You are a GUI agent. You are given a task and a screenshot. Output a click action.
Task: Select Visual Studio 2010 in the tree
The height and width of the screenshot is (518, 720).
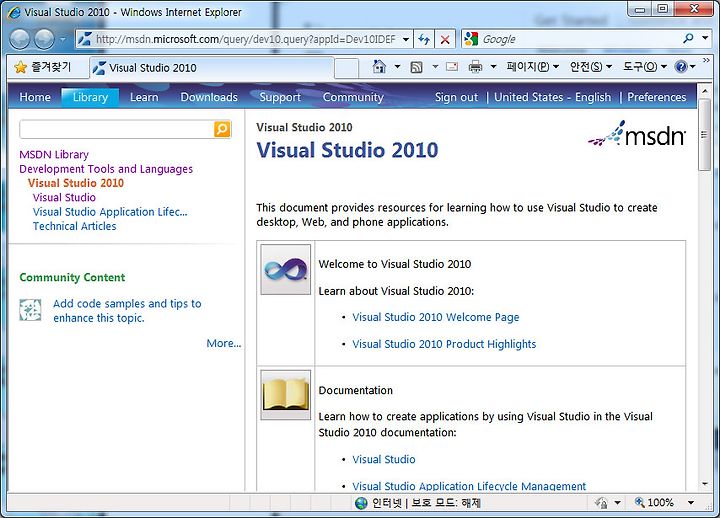click(x=76, y=183)
